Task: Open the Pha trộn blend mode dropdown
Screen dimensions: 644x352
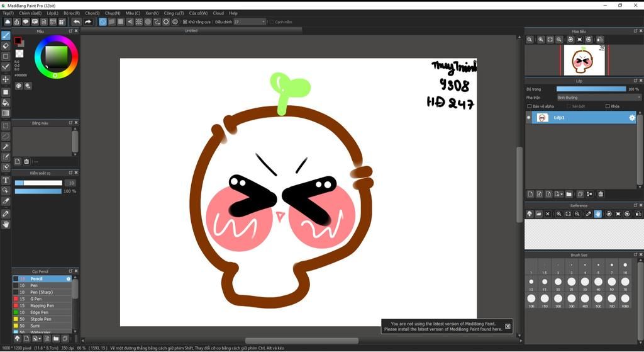Action: click(x=599, y=98)
